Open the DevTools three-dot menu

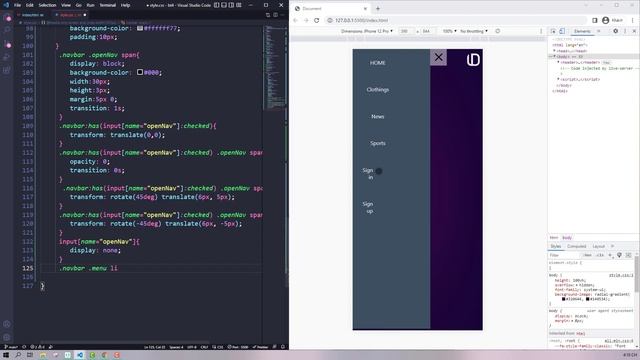[625, 31]
